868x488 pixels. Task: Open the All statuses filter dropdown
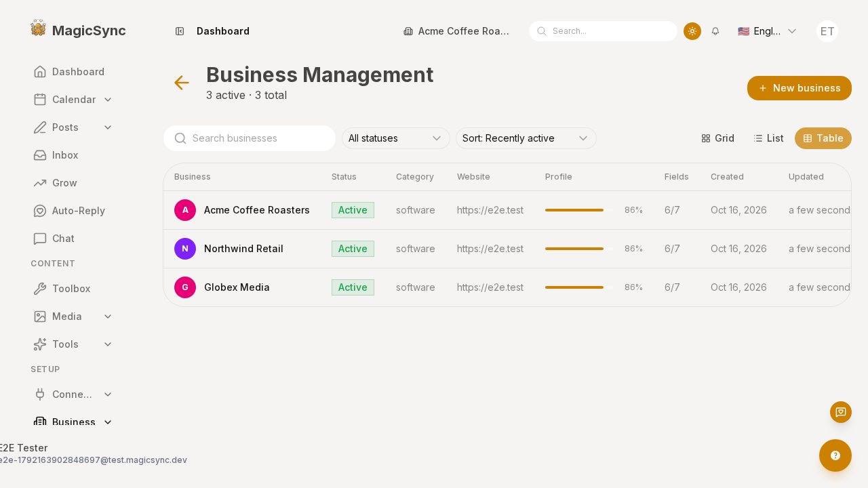tap(396, 138)
